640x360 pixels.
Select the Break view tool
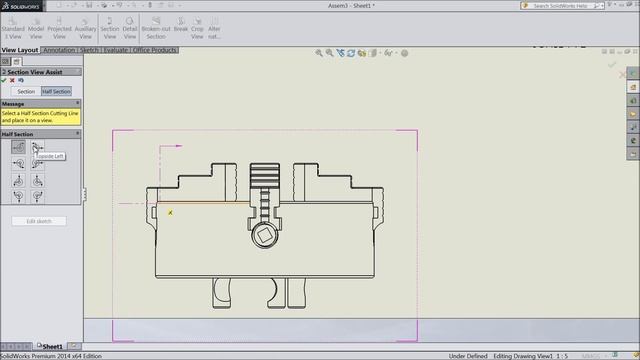click(x=181, y=24)
